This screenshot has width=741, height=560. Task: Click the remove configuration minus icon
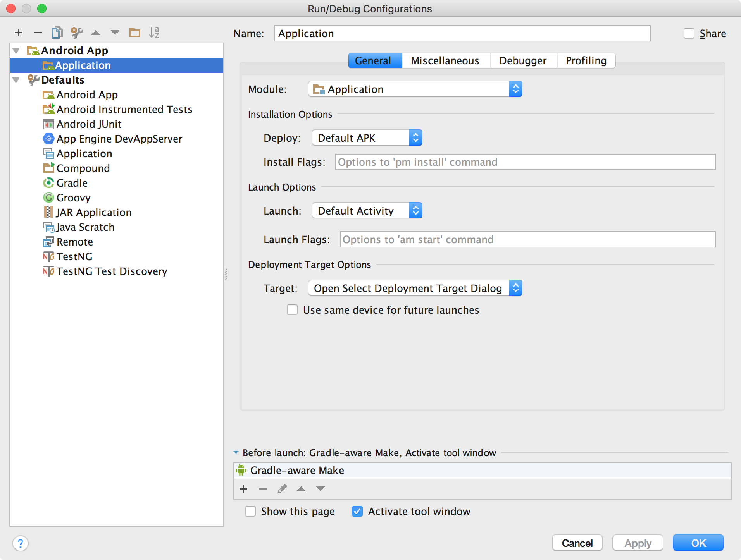(38, 33)
